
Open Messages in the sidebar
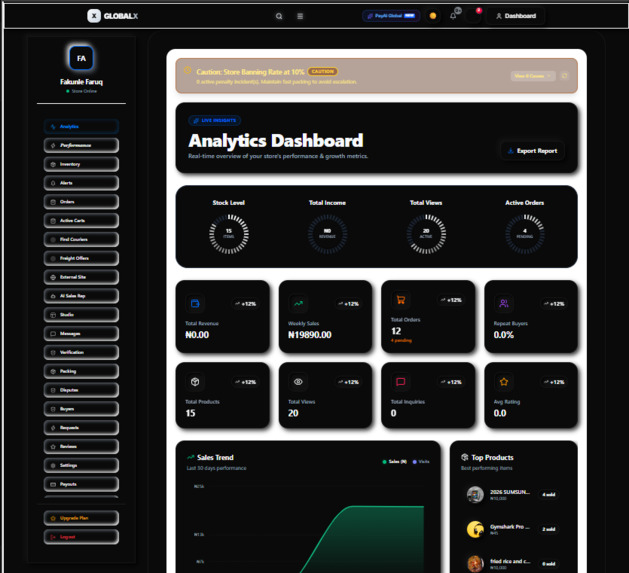tap(81, 334)
